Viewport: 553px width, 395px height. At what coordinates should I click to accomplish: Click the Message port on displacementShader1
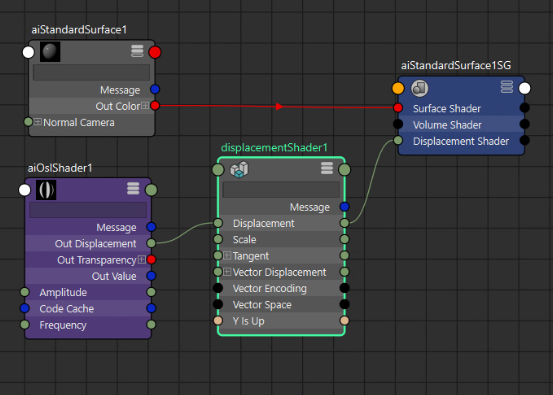click(x=345, y=207)
